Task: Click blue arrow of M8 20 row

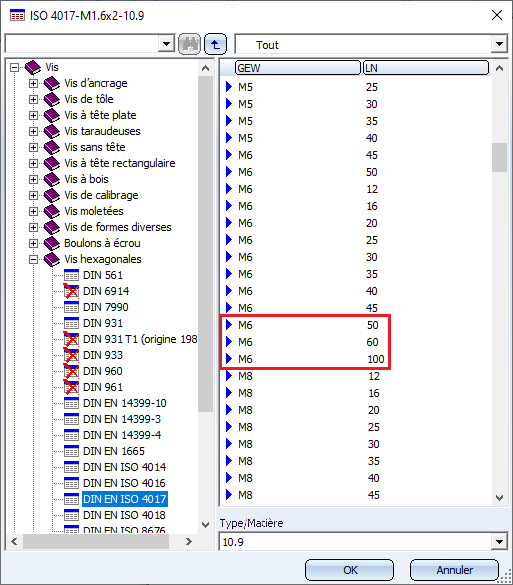Action: pyautogui.click(x=229, y=410)
